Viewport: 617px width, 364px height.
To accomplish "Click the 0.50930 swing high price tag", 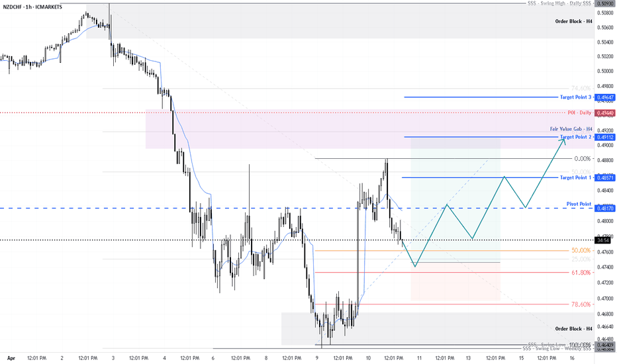I will pos(605,3).
